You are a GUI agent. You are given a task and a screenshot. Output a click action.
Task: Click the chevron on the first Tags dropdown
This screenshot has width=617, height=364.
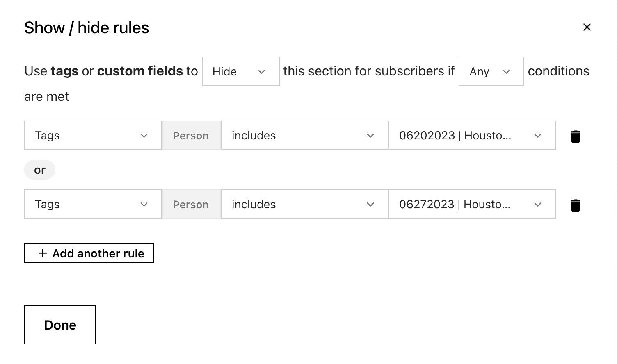(144, 136)
